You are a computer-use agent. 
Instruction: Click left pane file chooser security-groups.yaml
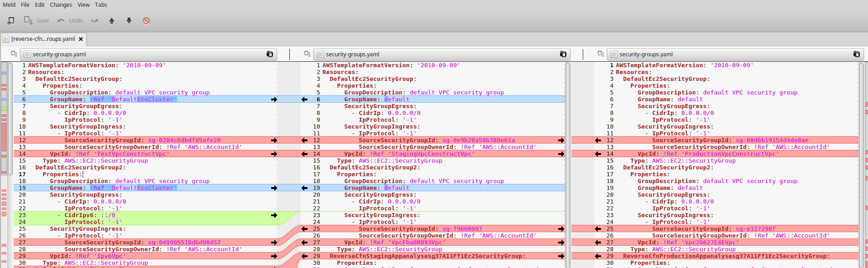tap(149, 54)
